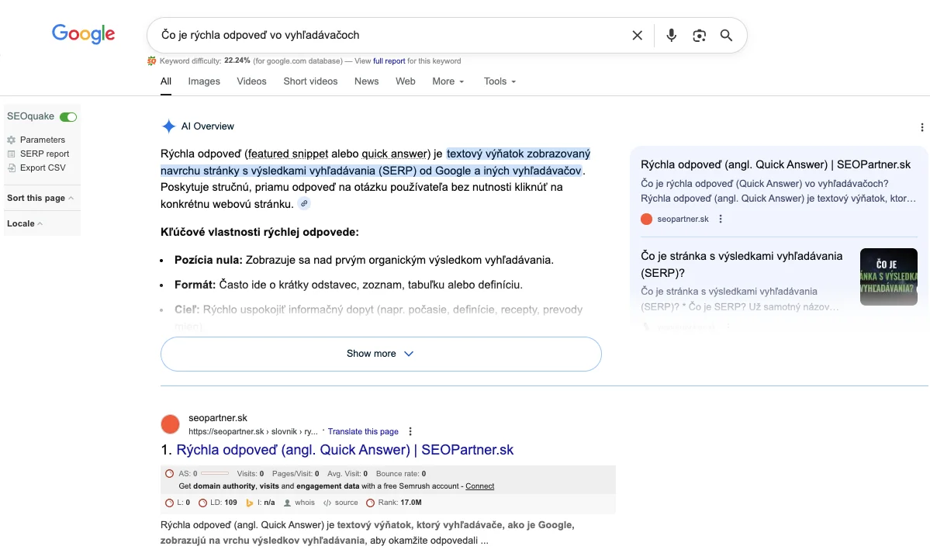930x560 pixels.
Task: Start voice search with microphone icon
Action: [x=671, y=35]
